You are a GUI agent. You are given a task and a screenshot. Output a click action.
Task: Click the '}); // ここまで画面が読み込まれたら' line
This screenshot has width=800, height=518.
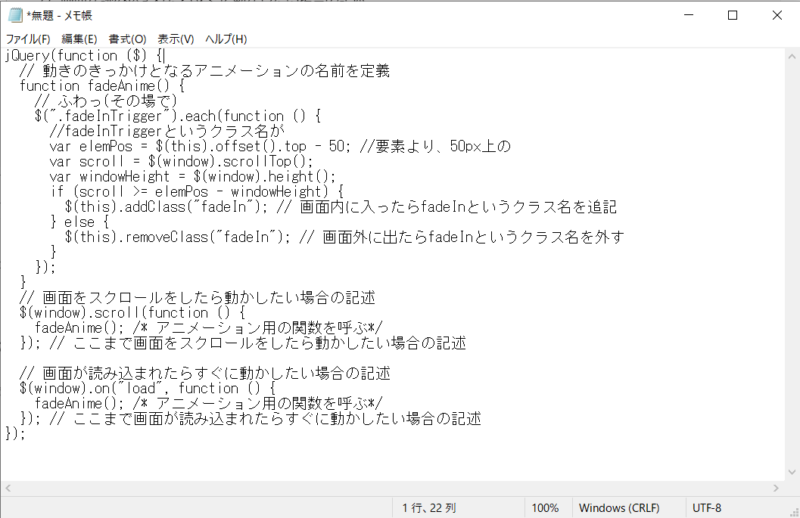coord(250,418)
